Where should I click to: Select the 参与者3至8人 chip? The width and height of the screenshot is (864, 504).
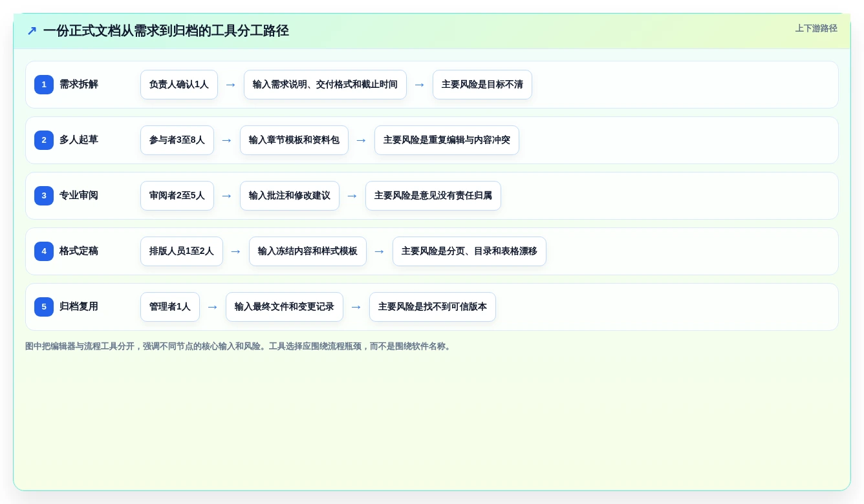point(177,140)
